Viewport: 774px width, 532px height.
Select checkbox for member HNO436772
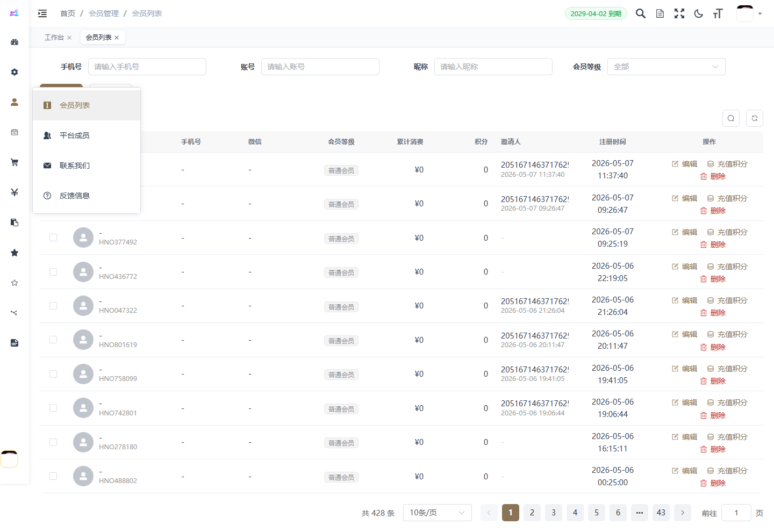pyautogui.click(x=53, y=272)
